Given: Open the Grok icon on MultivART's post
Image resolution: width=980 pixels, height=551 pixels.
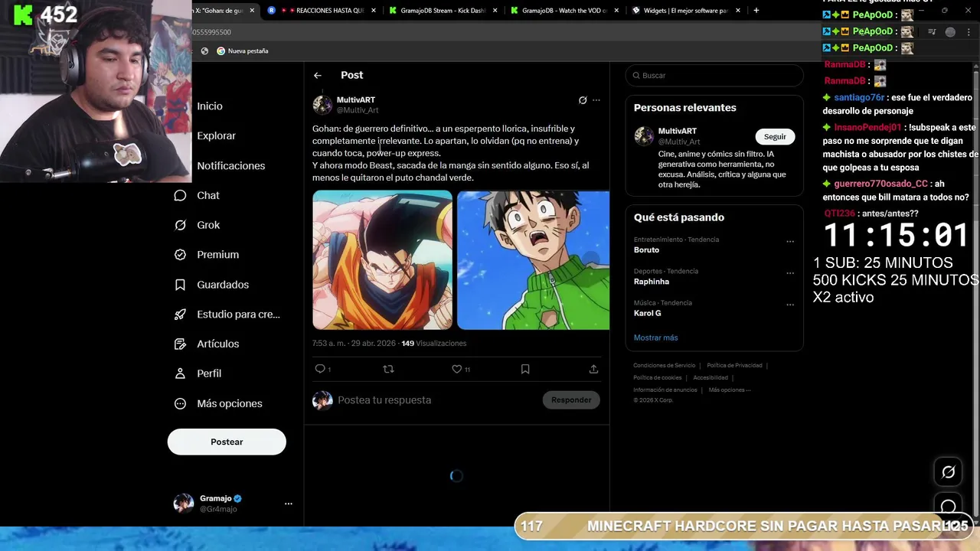Looking at the screenshot, I should click(x=583, y=100).
